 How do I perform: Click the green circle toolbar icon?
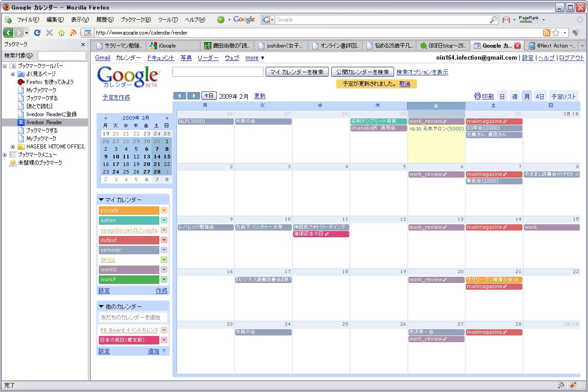220,20
